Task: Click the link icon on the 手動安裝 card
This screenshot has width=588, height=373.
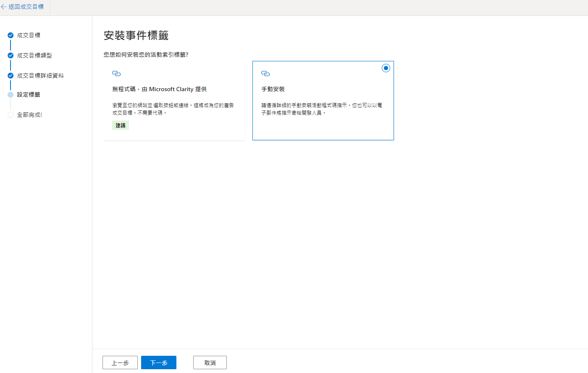Action: pyautogui.click(x=265, y=74)
